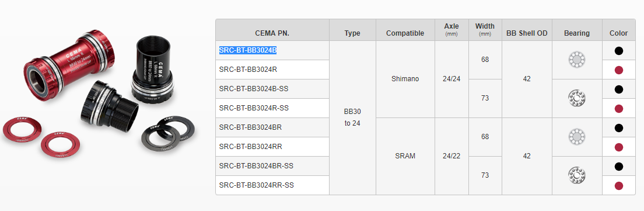Select red color dot for SRC-BT-BB3024RR-SS
This screenshot has height=211, width=644.
[618, 185]
